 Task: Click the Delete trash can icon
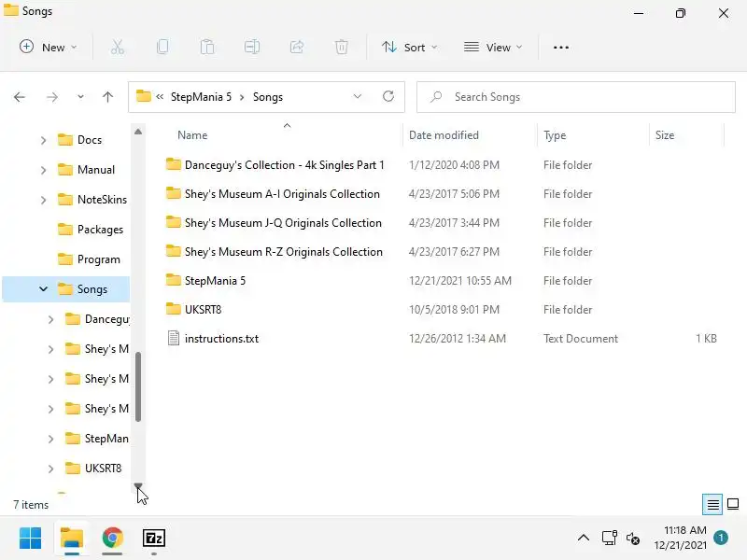(342, 48)
